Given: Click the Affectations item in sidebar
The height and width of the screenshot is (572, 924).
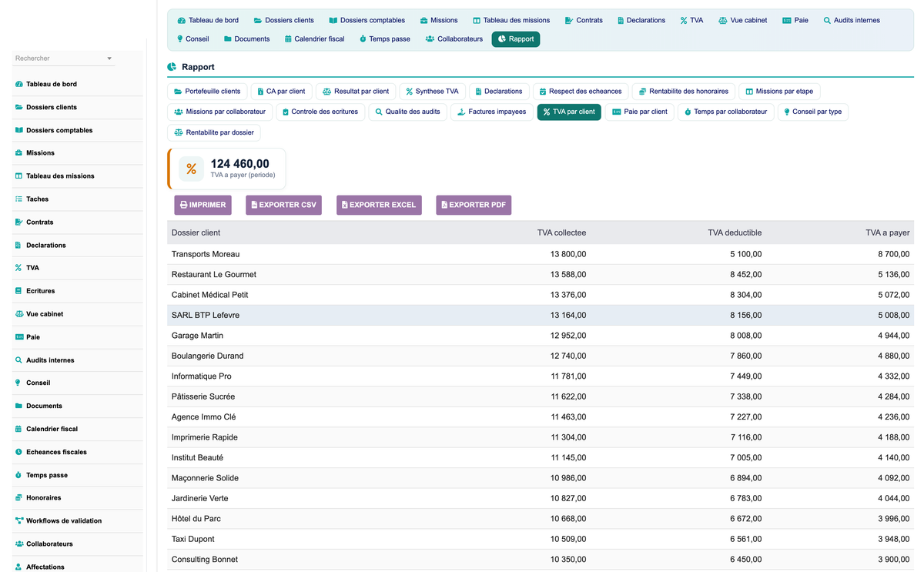Looking at the screenshot, I should click(78, 567).
